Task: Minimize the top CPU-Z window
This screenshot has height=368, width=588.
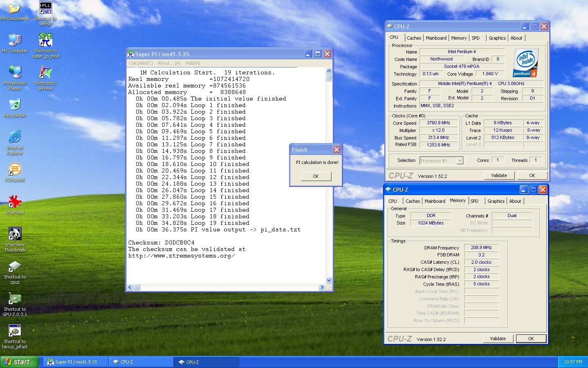Action: coord(525,26)
